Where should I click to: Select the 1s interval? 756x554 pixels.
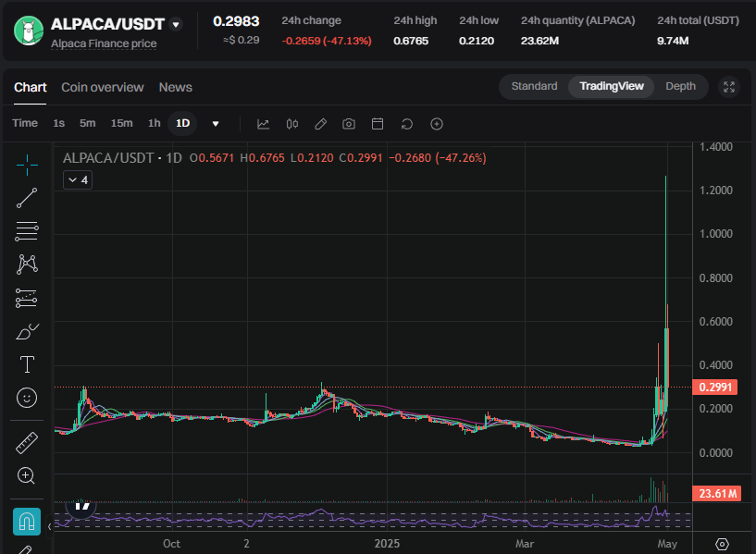point(59,123)
